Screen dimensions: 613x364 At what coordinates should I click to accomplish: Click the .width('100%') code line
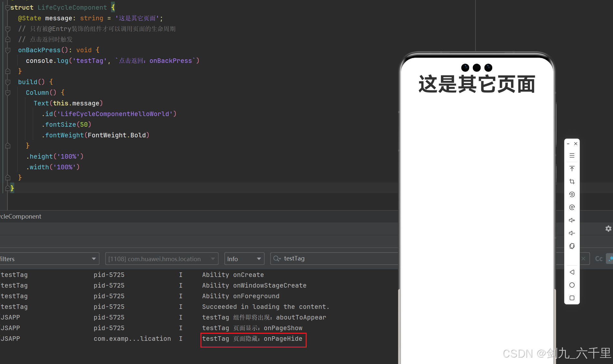(x=53, y=167)
